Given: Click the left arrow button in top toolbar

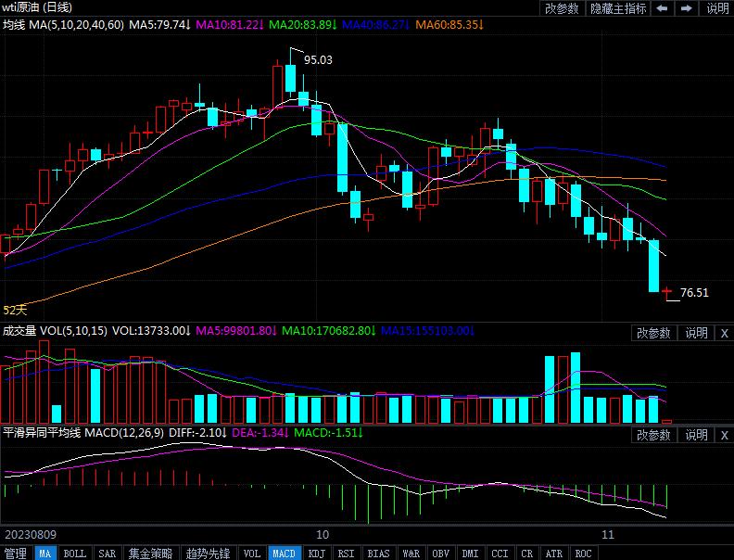Looking at the screenshot, I should pos(664,8).
